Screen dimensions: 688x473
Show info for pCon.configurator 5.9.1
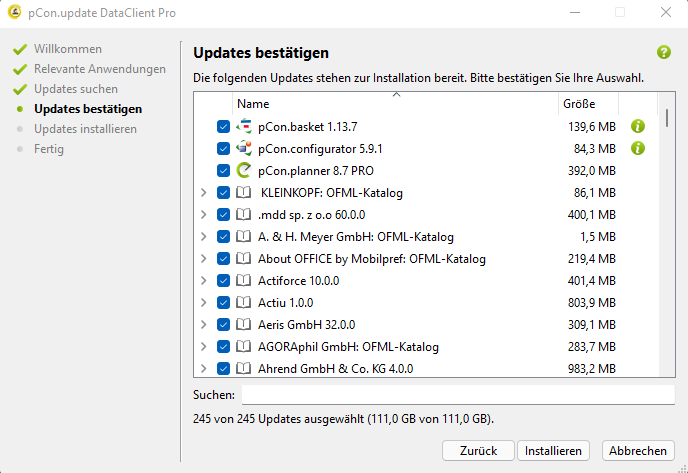[638, 148]
